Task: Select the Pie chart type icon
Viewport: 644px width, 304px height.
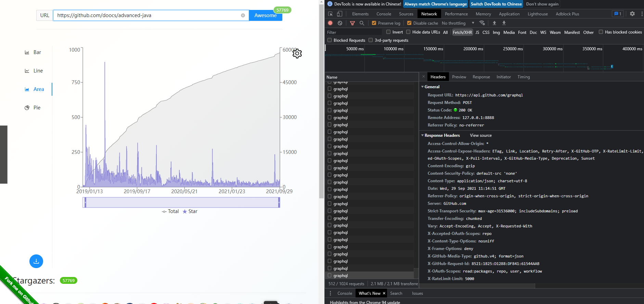Action: tap(27, 108)
